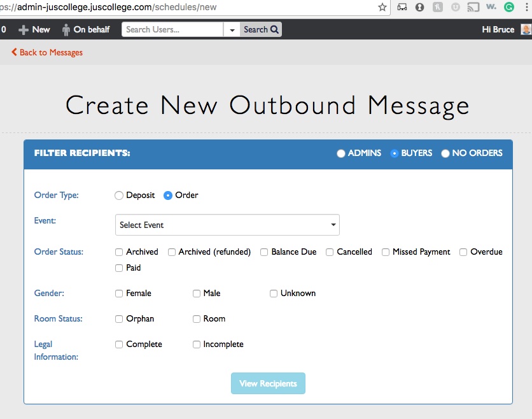The width and height of the screenshot is (532, 419).
Task: Check the Balance Due order status
Action: coord(264,252)
